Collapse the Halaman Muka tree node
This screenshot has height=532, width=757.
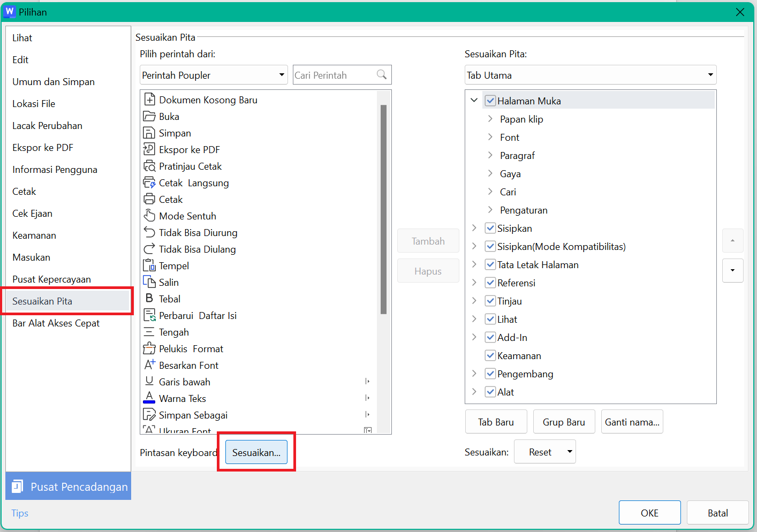[474, 101]
